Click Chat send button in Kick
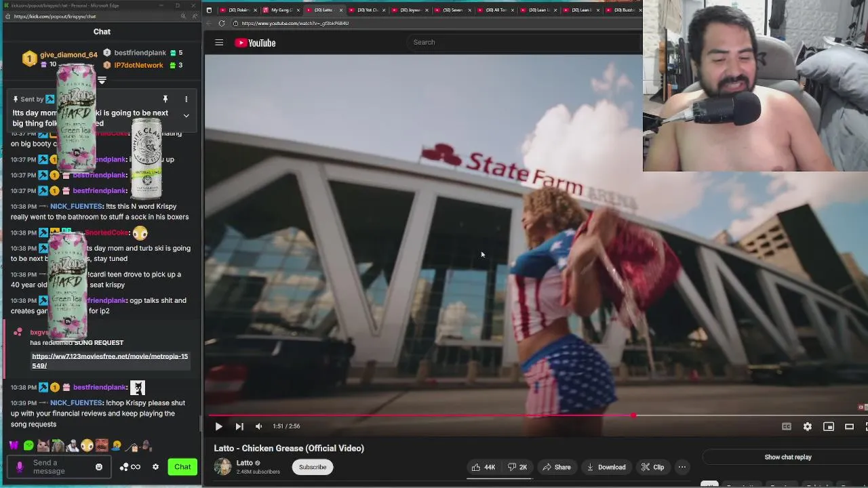 182,466
